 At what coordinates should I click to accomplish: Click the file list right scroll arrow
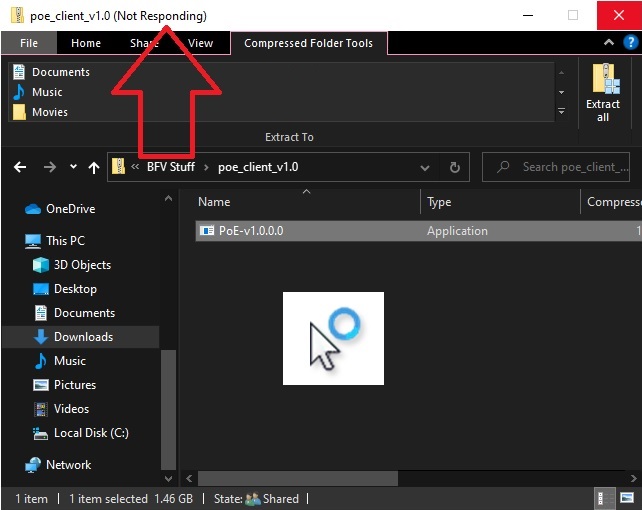coord(633,478)
